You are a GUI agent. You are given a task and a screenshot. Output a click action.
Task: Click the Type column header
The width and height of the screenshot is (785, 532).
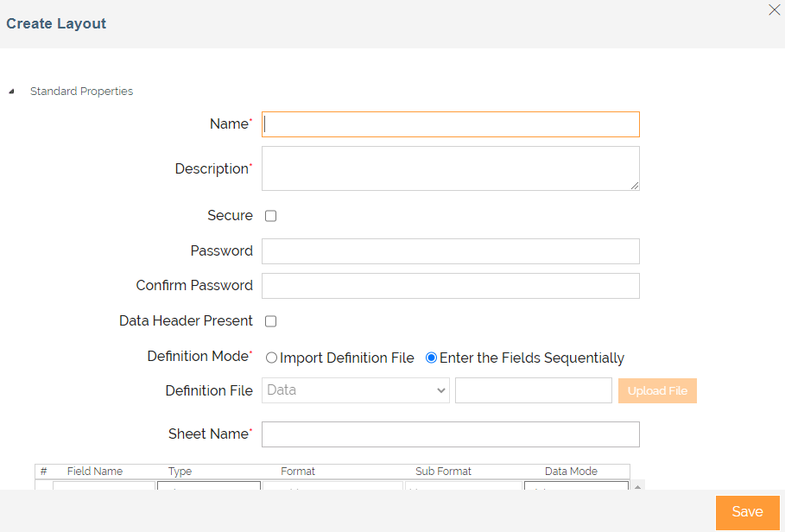(x=180, y=472)
